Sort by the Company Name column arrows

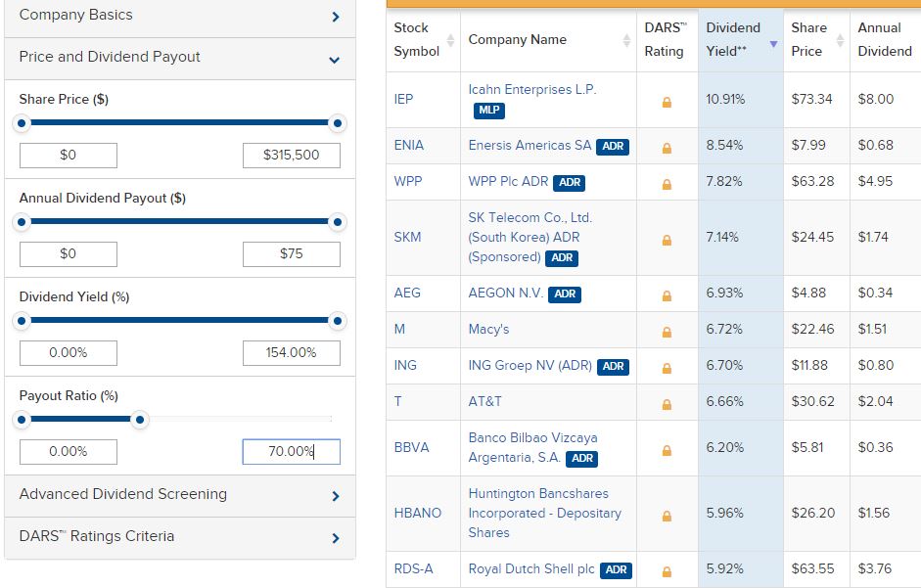point(626,40)
